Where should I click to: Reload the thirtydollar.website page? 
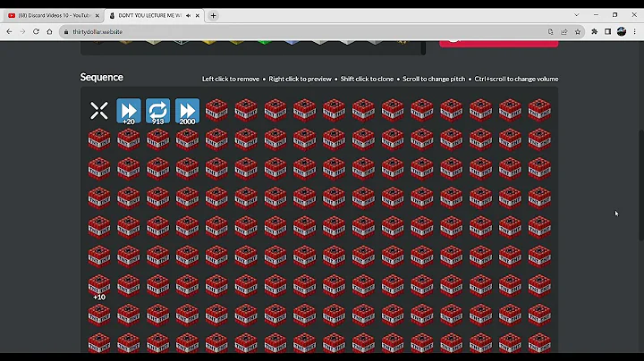36,31
